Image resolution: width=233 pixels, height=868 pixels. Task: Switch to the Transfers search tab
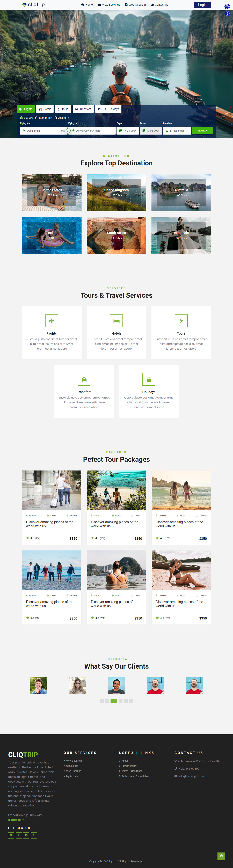click(x=83, y=109)
